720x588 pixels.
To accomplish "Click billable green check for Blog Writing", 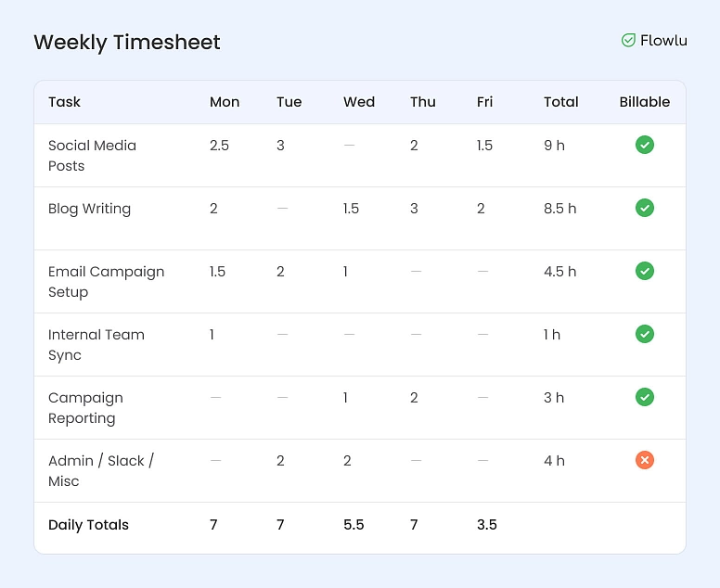I will tap(645, 208).
